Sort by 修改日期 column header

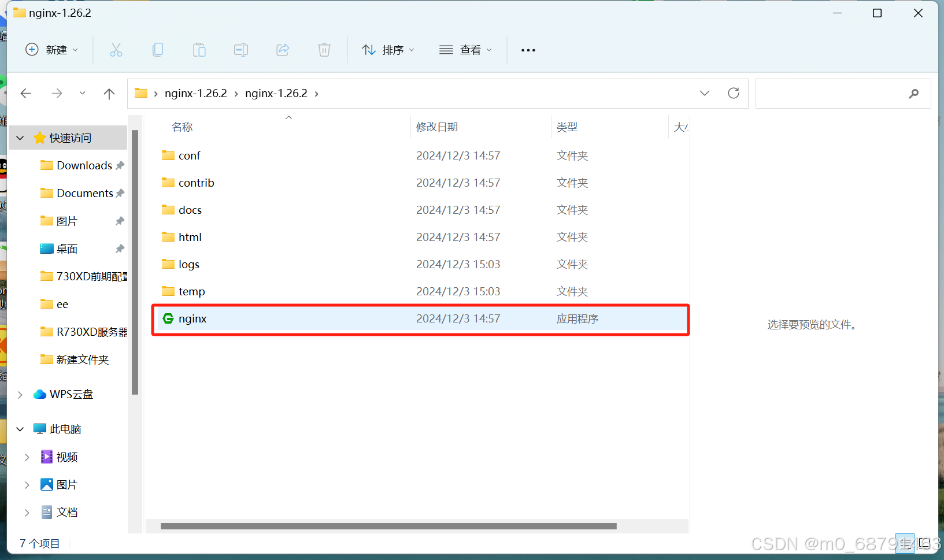(437, 127)
